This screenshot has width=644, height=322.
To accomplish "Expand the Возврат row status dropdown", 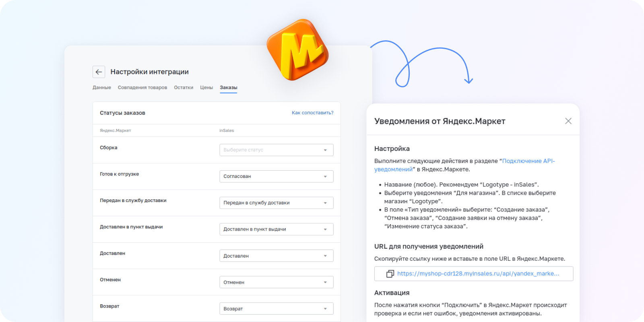I will tap(277, 309).
